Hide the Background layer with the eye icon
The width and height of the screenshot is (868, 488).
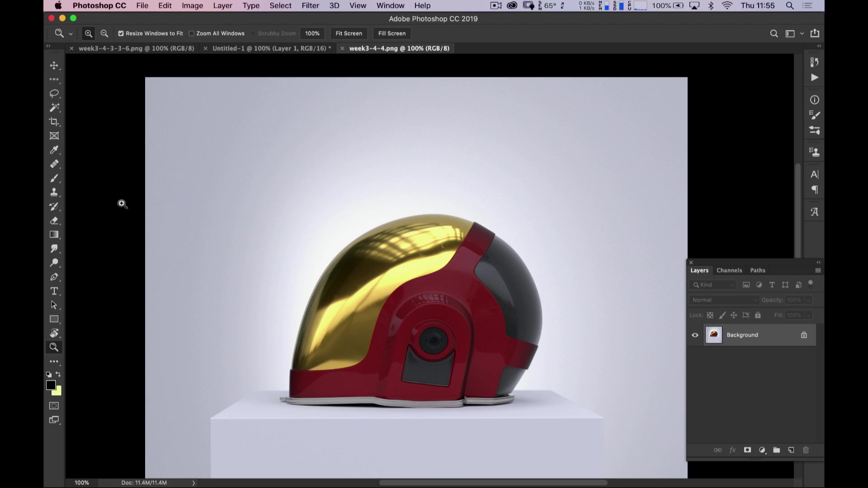click(x=695, y=335)
